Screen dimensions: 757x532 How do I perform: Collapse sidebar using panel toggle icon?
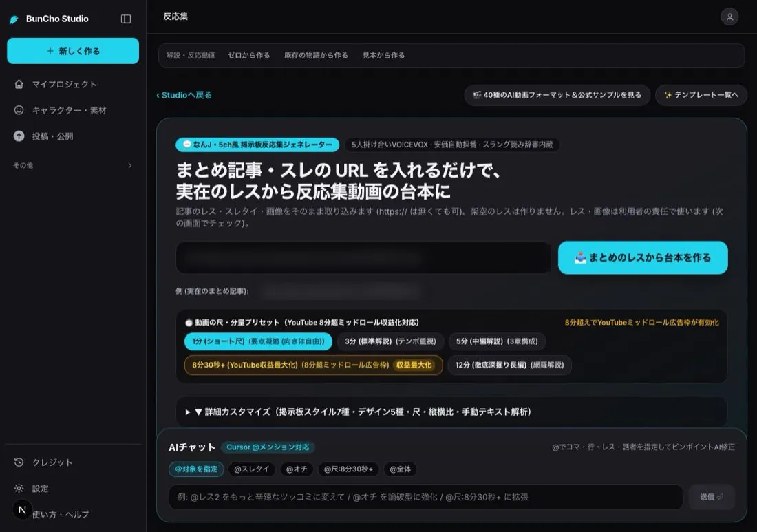(126, 19)
